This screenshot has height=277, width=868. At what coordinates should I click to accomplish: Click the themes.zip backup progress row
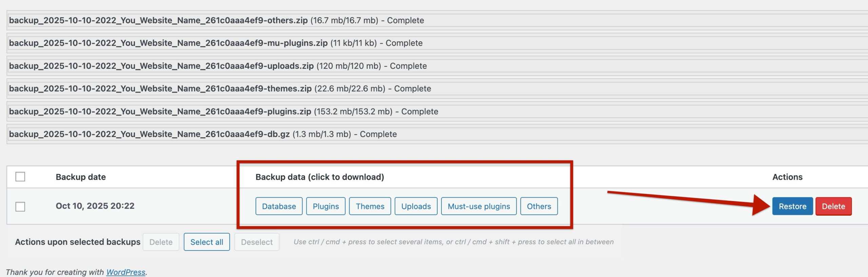point(220,88)
